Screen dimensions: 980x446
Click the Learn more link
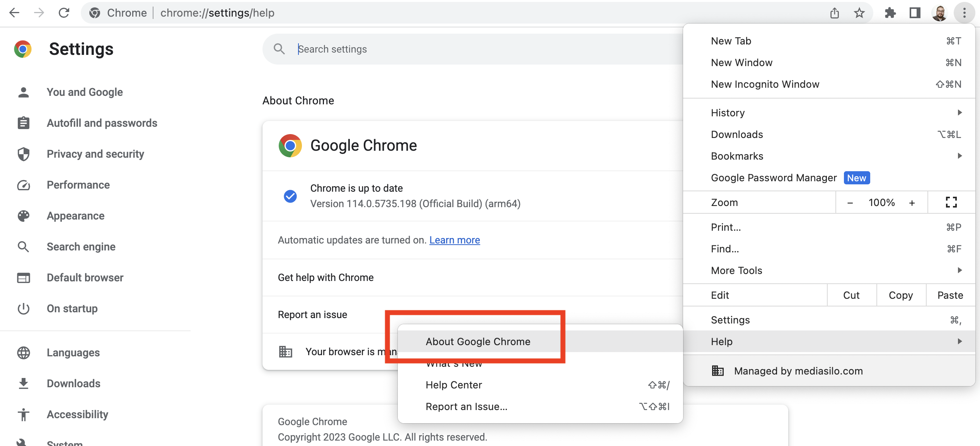pyautogui.click(x=454, y=240)
